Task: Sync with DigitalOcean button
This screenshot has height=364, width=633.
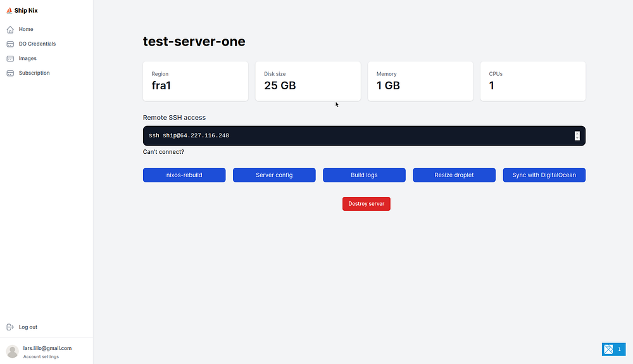Action: click(x=544, y=175)
